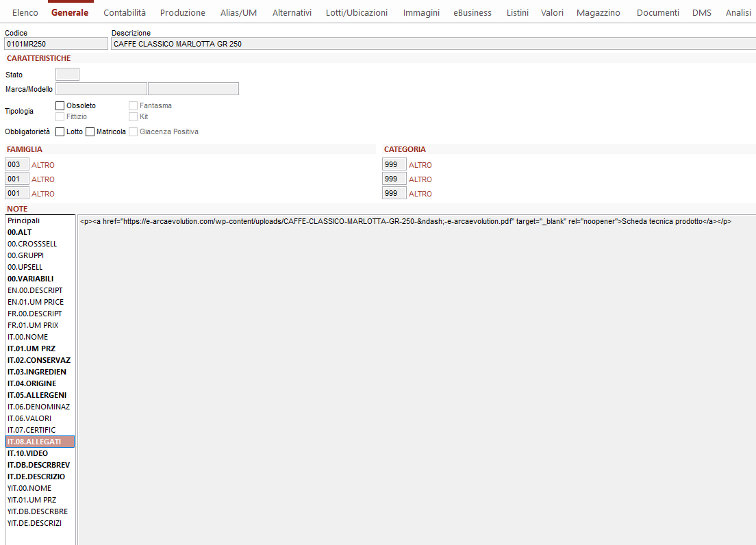Open the IT.10.VIDEO note
The image size is (756, 545).
pyautogui.click(x=28, y=453)
